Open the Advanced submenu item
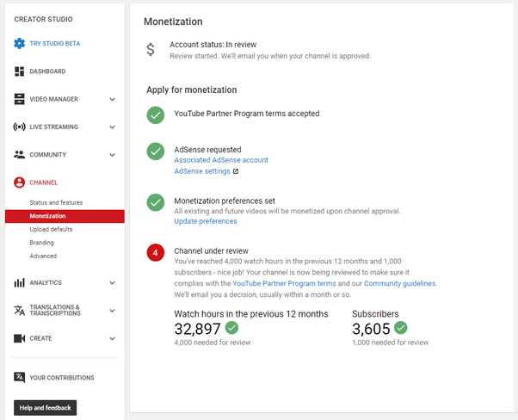 click(x=43, y=256)
